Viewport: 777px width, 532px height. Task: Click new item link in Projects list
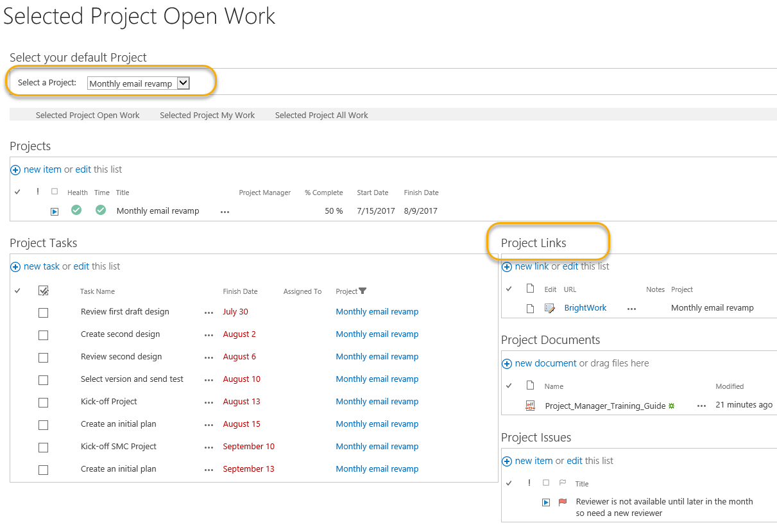coord(42,169)
